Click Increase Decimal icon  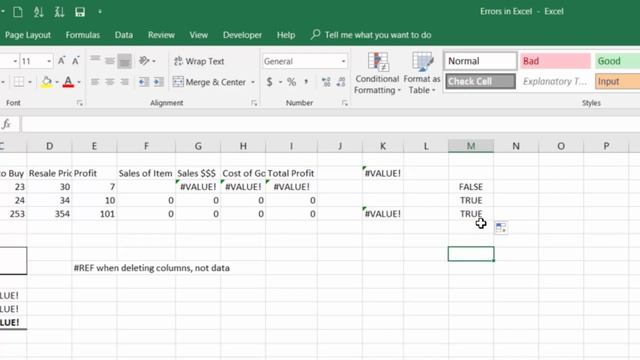point(326,82)
